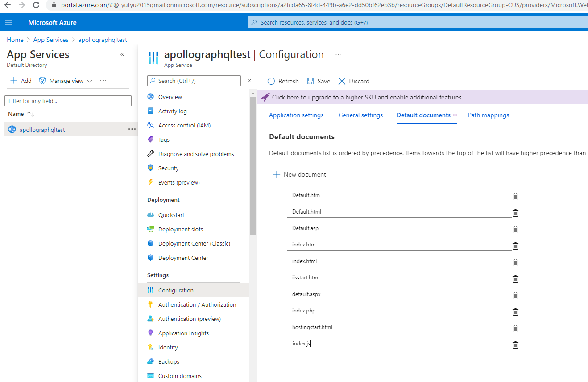588x382 pixels.
Task: Open the Overview page from the sidebar
Action: click(170, 97)
